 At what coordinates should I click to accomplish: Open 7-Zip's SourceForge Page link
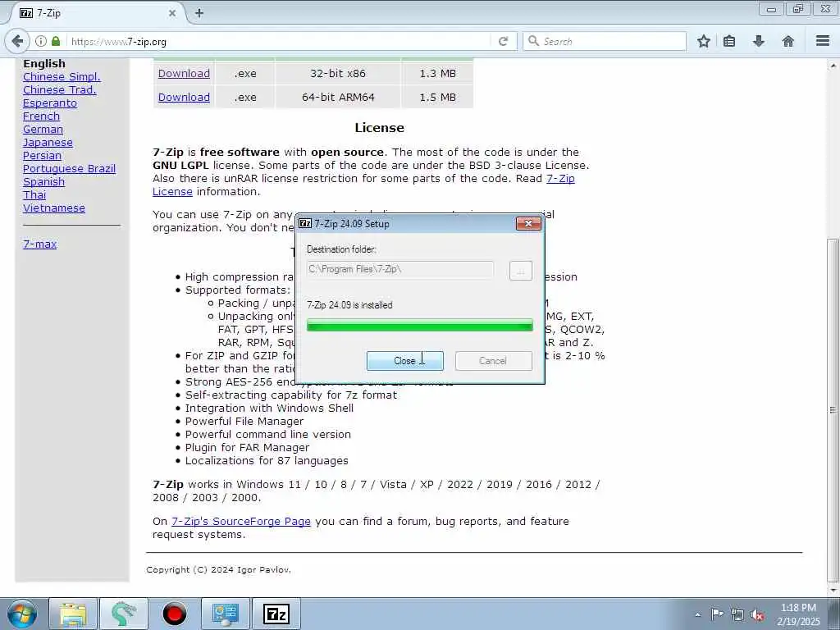240,521
